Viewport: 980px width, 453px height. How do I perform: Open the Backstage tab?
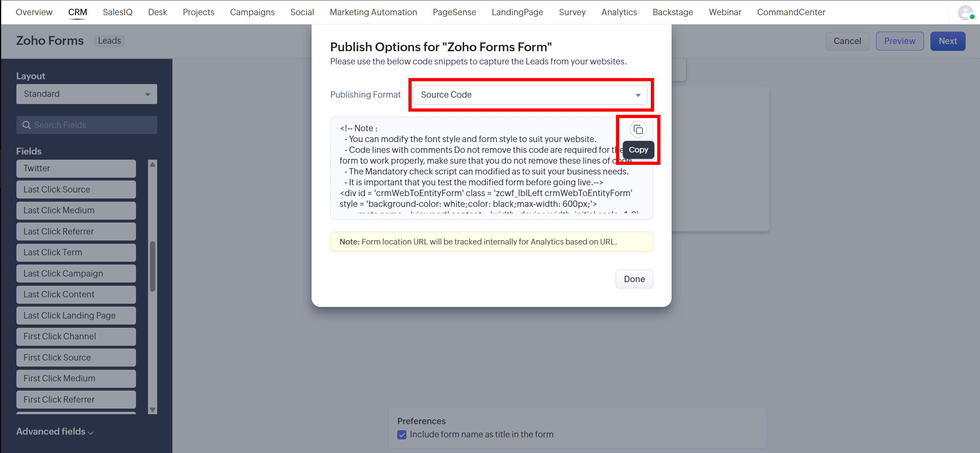click(x=673, y=12)
